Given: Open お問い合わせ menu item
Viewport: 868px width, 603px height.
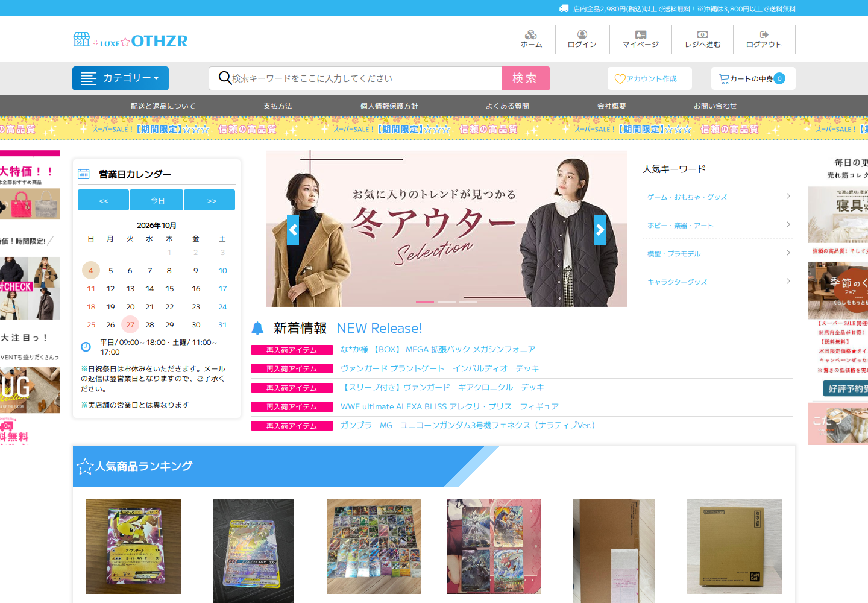Looking at the screenshot, I should click(x=715, y=106).
